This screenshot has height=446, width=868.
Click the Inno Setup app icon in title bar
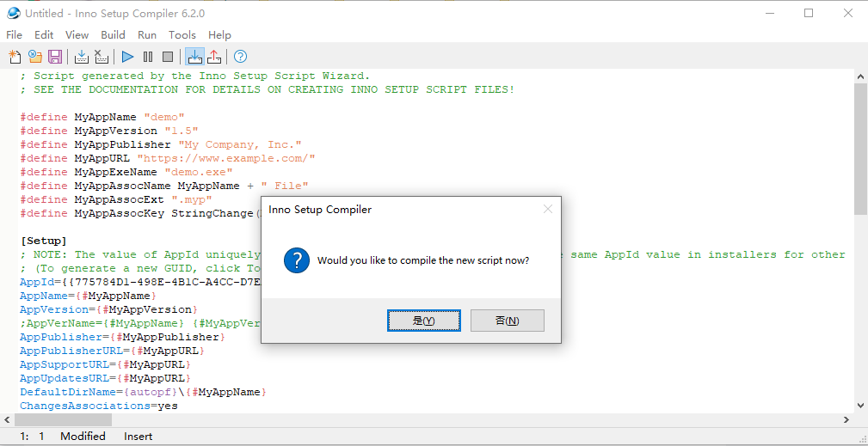(x=13, y=13)
